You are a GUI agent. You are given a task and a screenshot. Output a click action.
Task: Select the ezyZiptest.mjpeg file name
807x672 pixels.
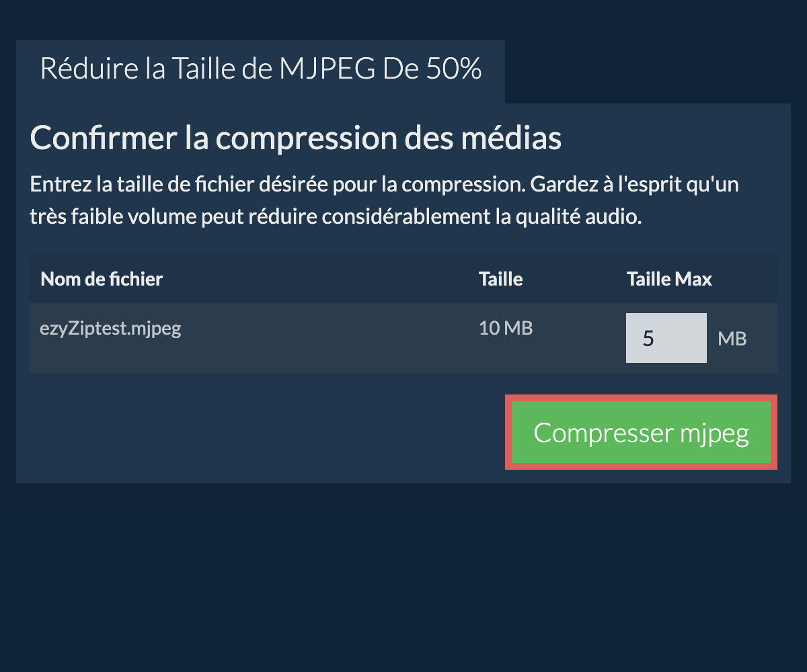(x=111, y=329)
